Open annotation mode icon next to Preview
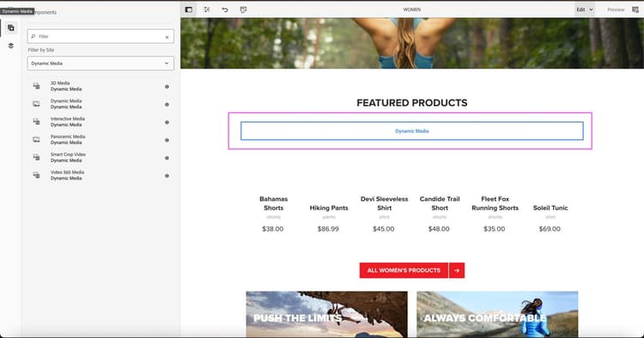 [635, 9]
